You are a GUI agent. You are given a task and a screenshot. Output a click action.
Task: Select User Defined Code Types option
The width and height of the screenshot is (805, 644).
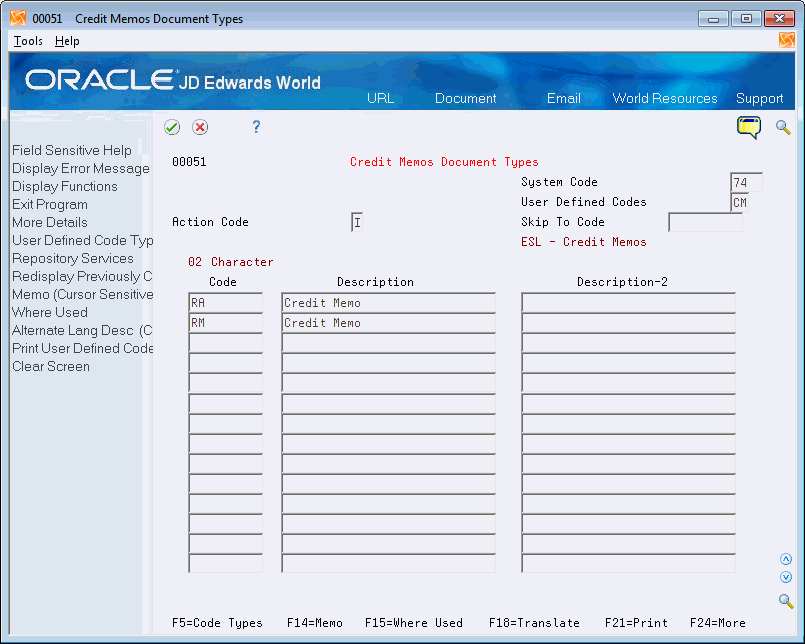click(82, 240)
